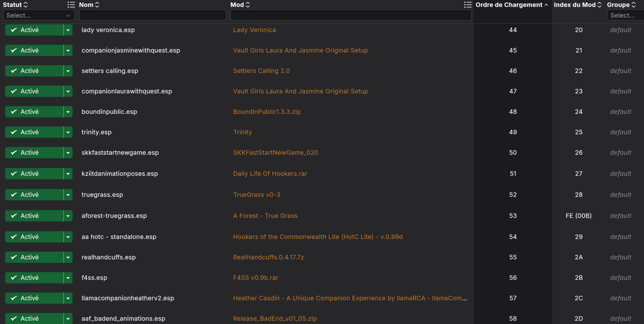Open the Trinity mod link
Image resolution: width=644 pixels, height=324 pixels.
tap(243, 132)
